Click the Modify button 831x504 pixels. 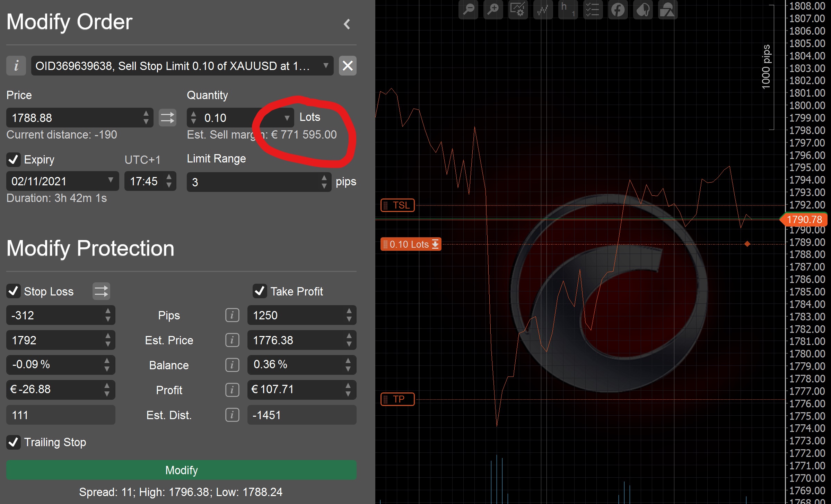point(181,470)
